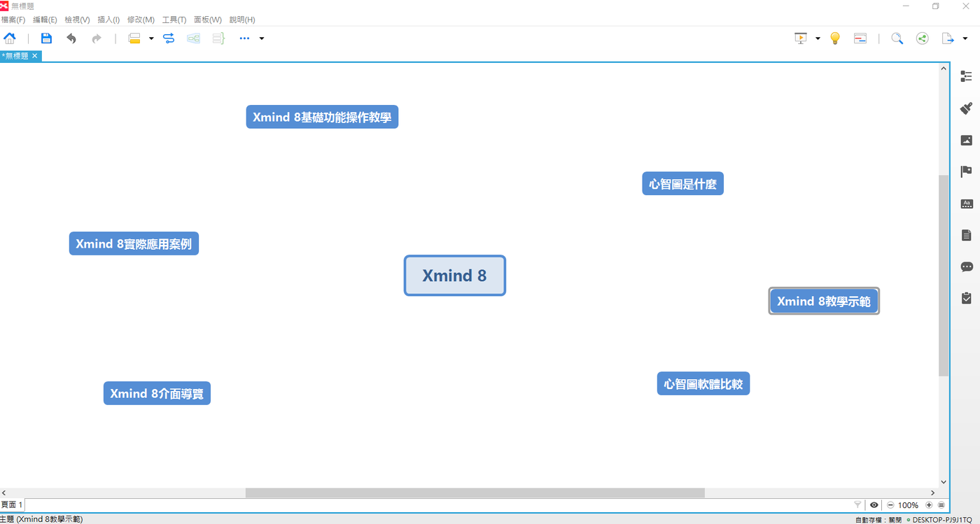
Task: Select the topic Xmind 8教學示範
Action: coord(824,302)
